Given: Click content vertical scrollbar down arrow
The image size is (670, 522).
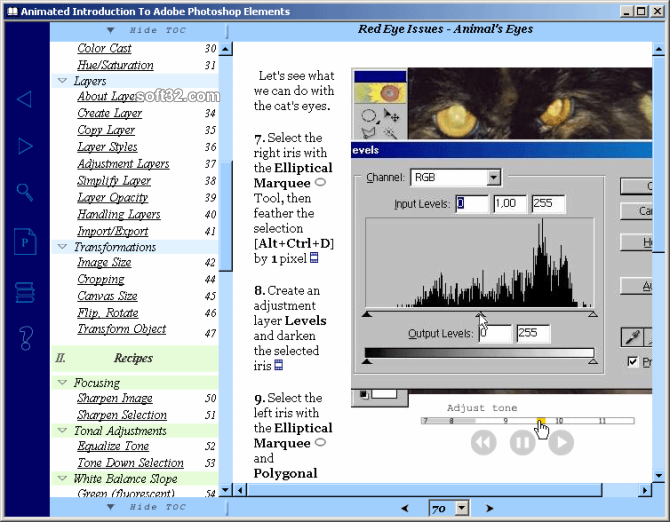Looking at the screenshot, I should [x=658, y=475].
